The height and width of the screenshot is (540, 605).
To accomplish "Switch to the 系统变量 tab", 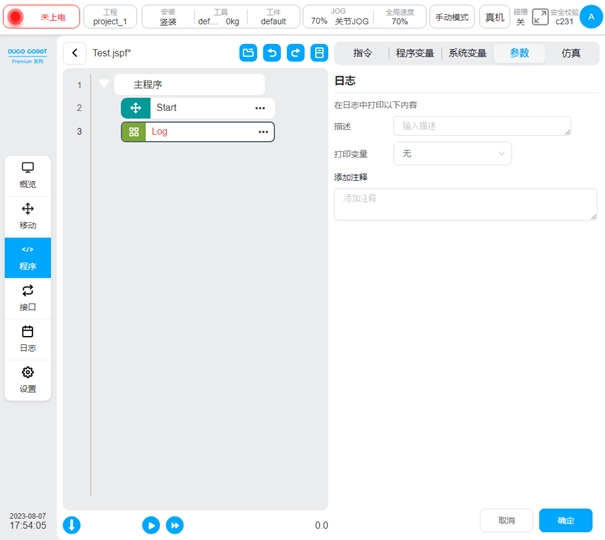I will point(467,53).
